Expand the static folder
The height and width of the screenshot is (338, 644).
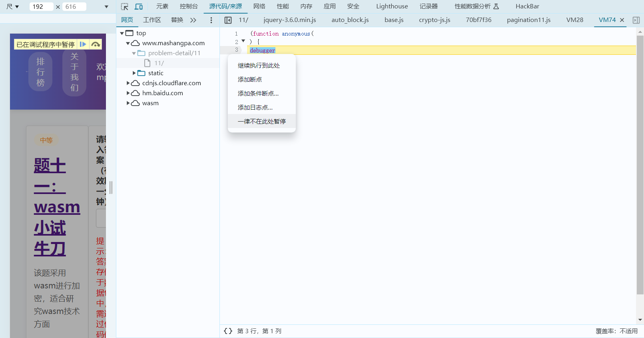click(x=134, y=73)
